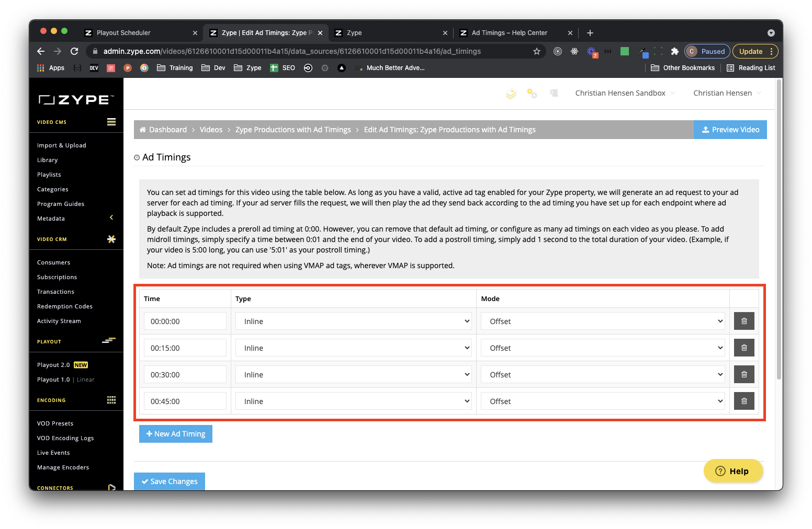Image resolution: width=812 pixels, height=529 pixels.
Task: Open Type dropdown for 00:15:00 row
Action: point(354,348)
